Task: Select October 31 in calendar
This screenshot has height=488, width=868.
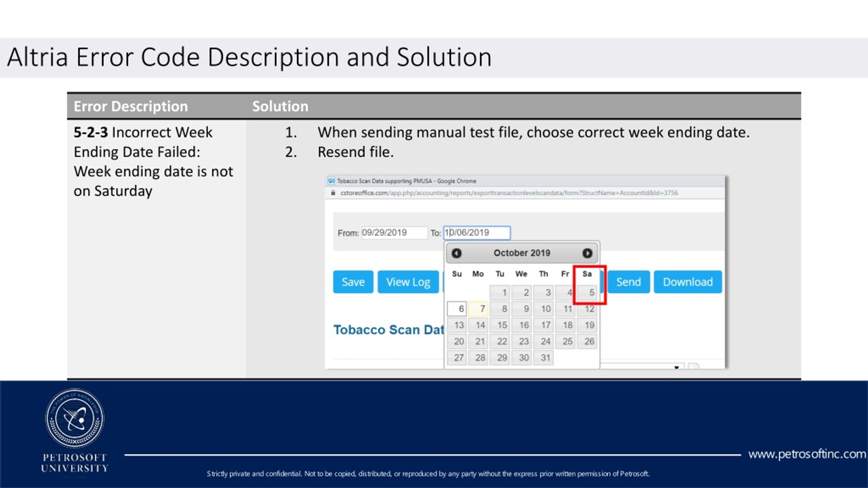Action: pyautogui.click(x=544, y=358)
